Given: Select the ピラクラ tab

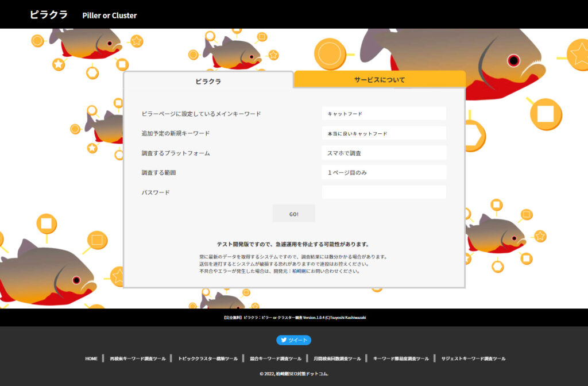Looking at the screenshot, I should [x=208, y=81].
